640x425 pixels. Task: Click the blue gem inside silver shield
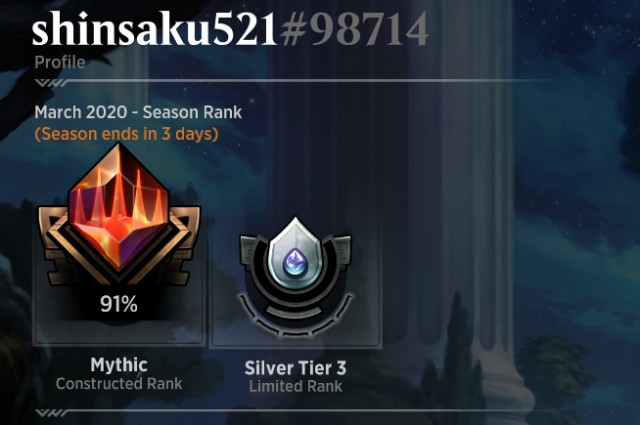[x=295, y=263]
